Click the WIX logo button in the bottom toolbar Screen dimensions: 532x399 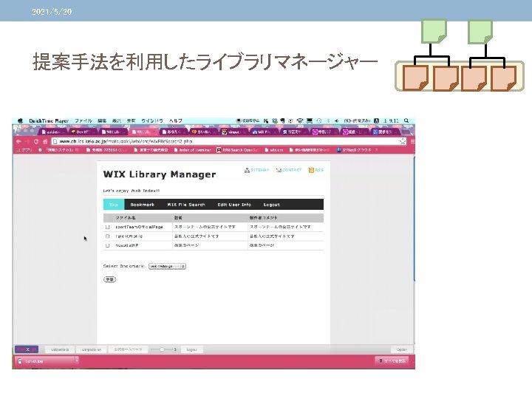(x=27, y=349)
